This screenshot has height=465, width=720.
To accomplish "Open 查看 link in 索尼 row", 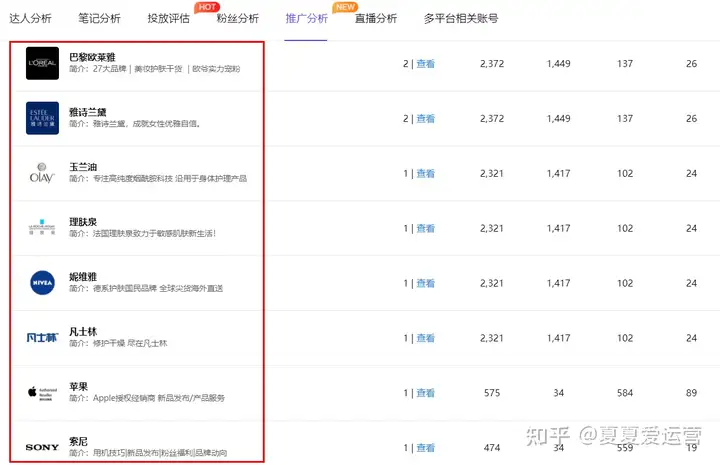I will point(425,448).
